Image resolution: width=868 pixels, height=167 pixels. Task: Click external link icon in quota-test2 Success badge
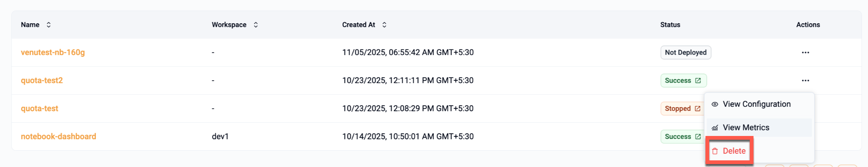[698, 81]
